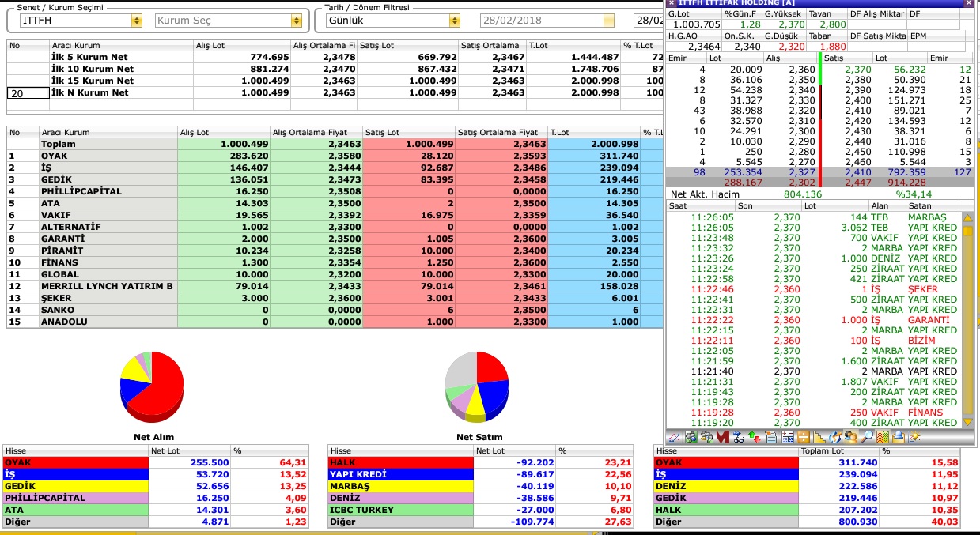Image resolution: width=980 pixels, height=535 pixels.
Task: Open the Günlük period filter dropdown
Action: (455, 21)
